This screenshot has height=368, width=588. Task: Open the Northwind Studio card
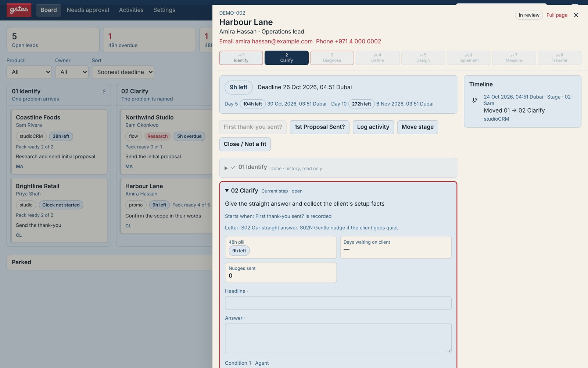pos(166,142)
